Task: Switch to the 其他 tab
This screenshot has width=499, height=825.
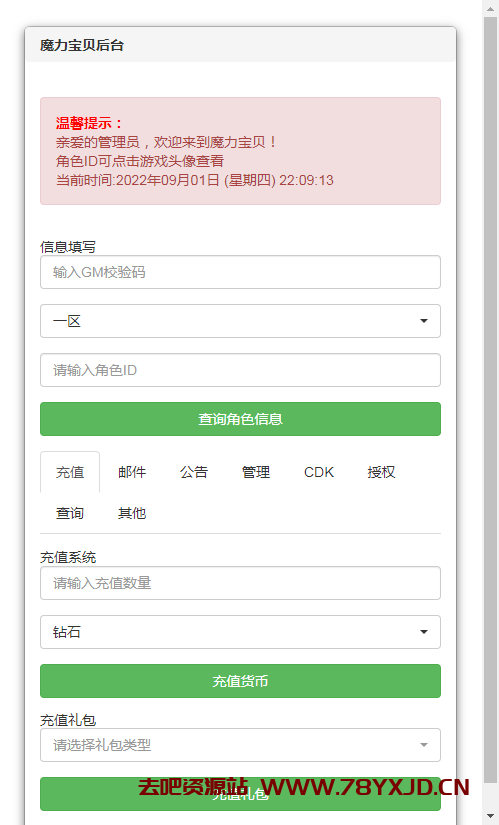Action: coord(132,513)
